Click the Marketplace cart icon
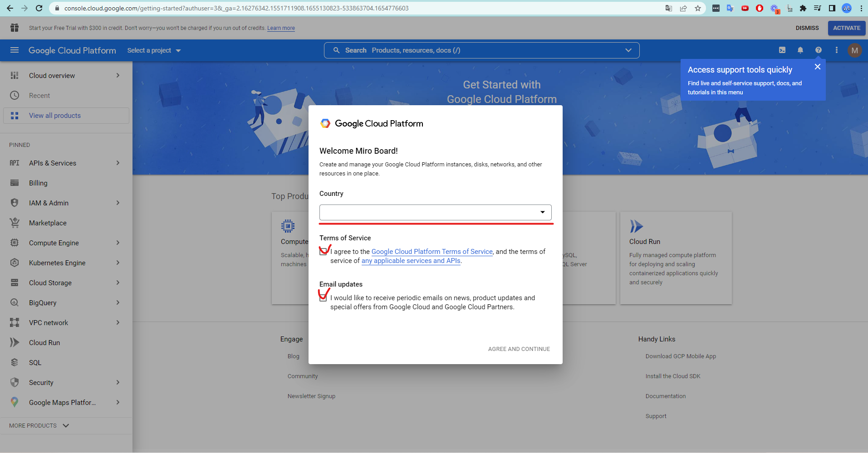868x453 pixels. [x=15, y=223]
